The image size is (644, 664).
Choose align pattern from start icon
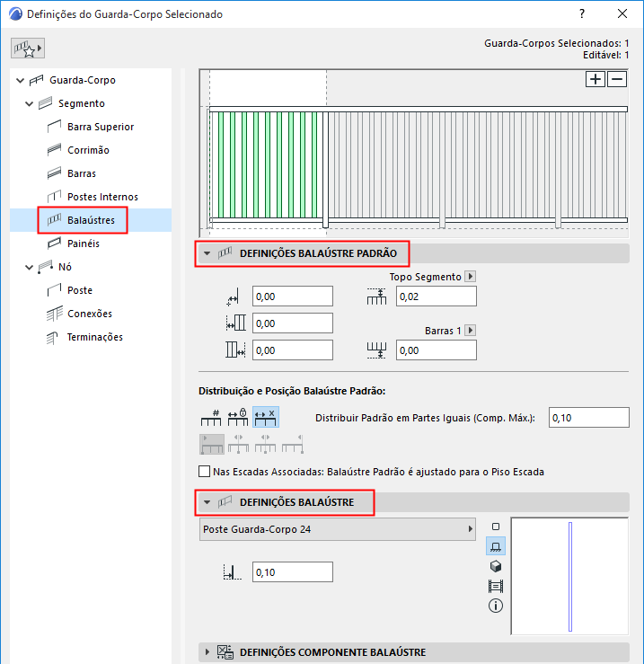click(x=212, y=444)
